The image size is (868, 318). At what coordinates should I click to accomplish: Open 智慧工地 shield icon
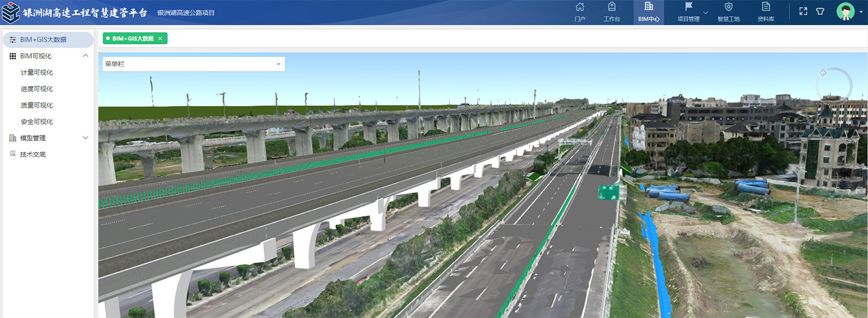tap(729, 12)
